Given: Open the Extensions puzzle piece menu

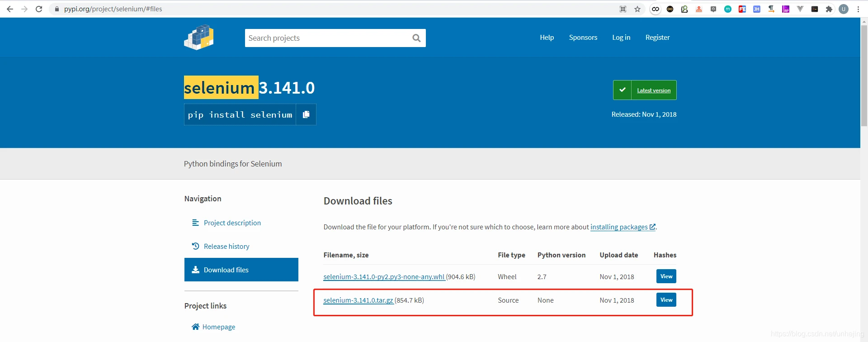Looking at the screenshot, I should pyautogui.click(x=829, y=9).
